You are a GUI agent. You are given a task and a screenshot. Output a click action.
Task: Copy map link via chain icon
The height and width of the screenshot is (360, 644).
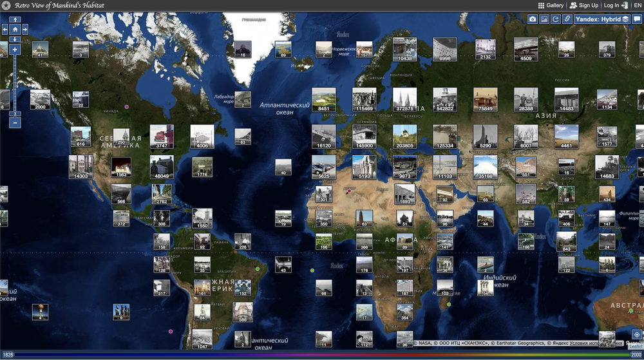click(x=567, y=19)
